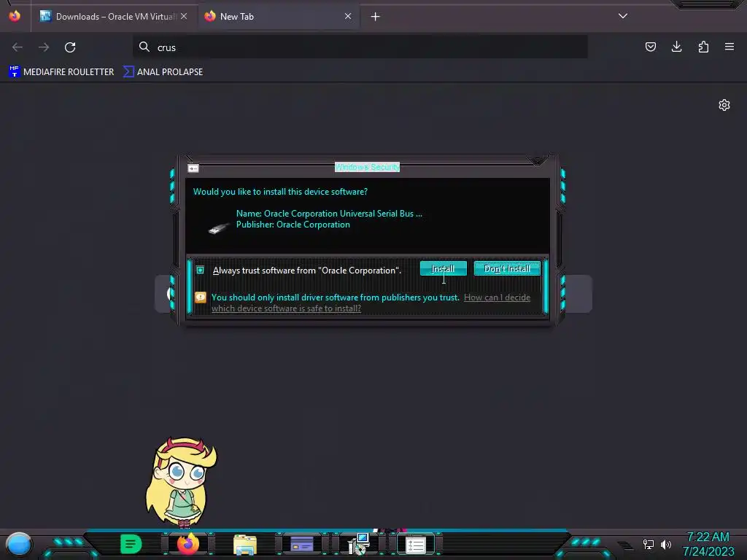Open a new browser tab with plus
This screenshot has height=560, width=747.
click(x=376, y=17)
